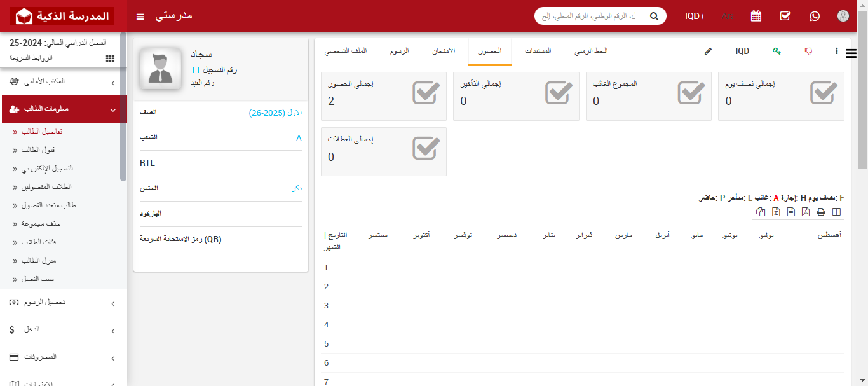868x386 pixels.
Task: Open the calendar icon in the header
Action: point(756,16)
